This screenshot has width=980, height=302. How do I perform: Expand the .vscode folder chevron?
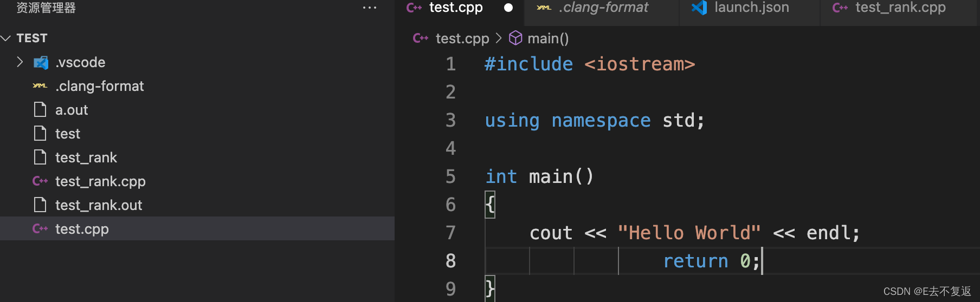[20, 62]
